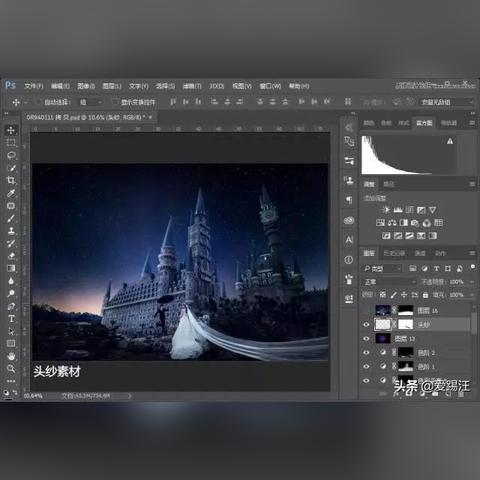The height and width of the screenshot is (480, 480).
Task: Select the Eraser tool
Action: click(x=11, y=256)
